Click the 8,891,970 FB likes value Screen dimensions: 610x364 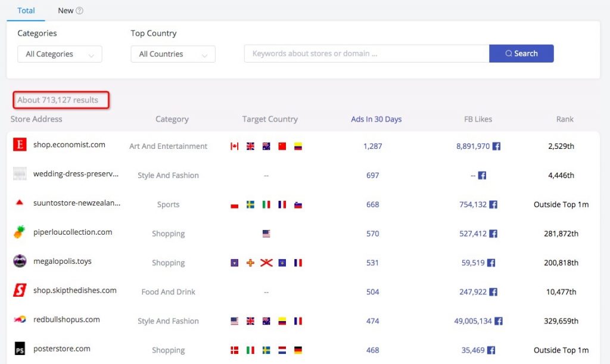click(x=473, y=146)
